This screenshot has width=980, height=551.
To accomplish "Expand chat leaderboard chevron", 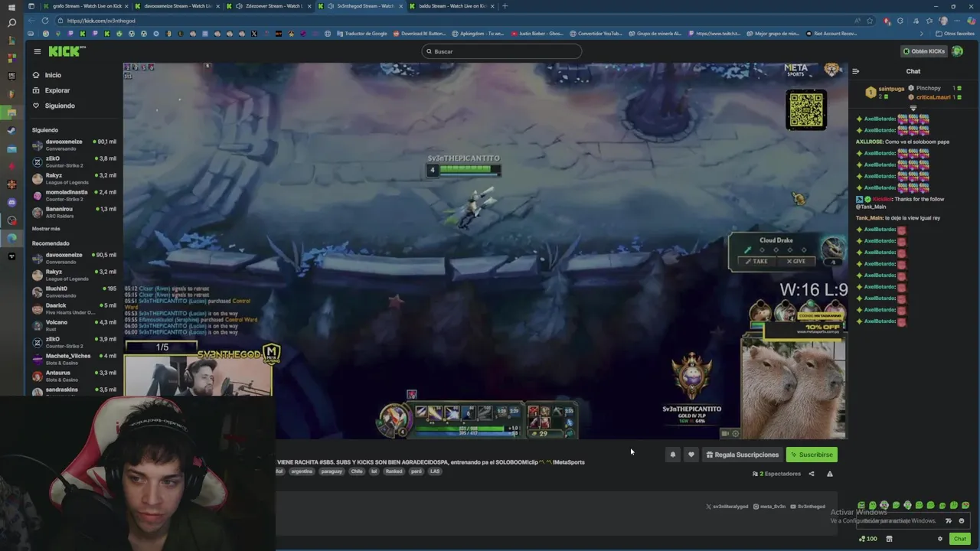I will tap(913, 109).
